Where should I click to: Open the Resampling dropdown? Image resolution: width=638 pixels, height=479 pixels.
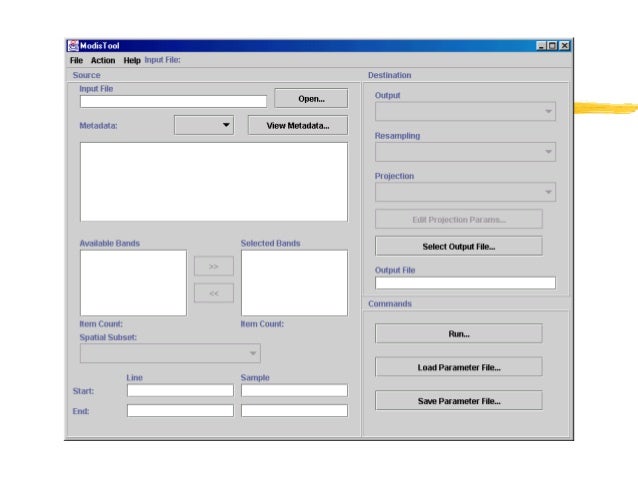[x=465, y=152]
